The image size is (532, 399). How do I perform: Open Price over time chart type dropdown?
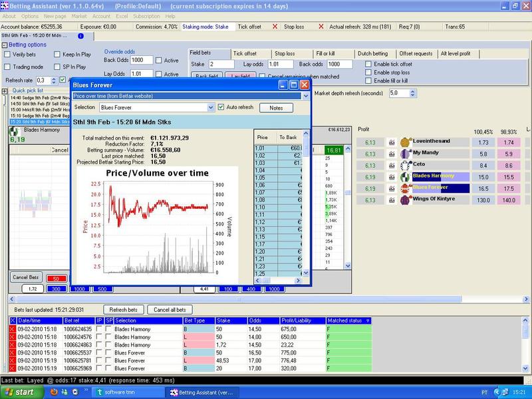306,96
